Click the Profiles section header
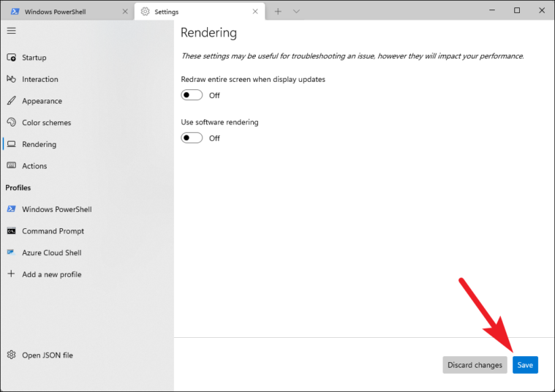The image size is (555, 392). point(18,188)
